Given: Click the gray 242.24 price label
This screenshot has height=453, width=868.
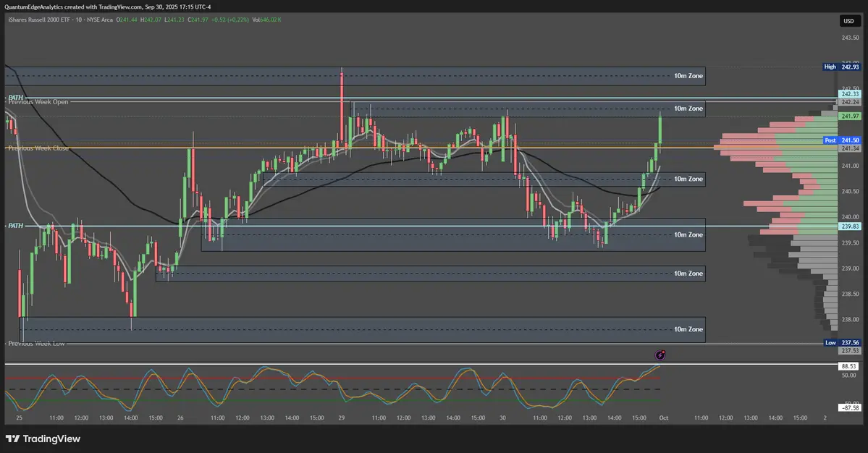Looking at the screenshot, I should click(850, 102).
